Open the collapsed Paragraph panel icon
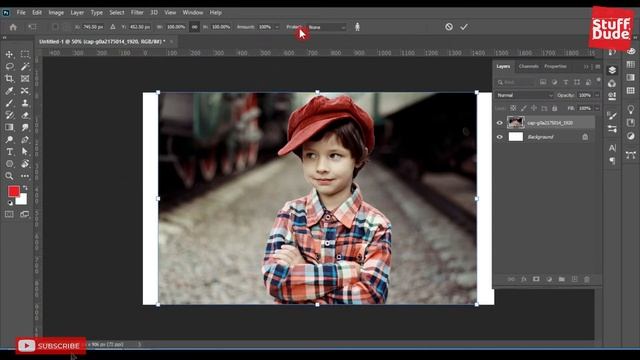 (x=612, y=161)
